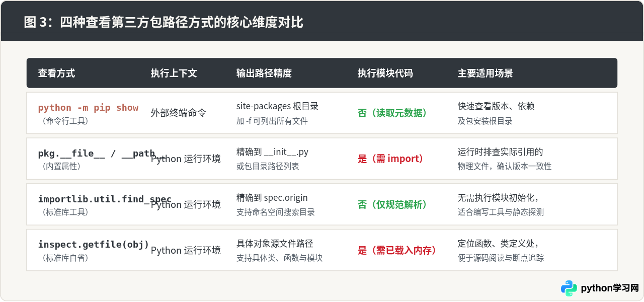Click the Python logo icon

point(569,288)
